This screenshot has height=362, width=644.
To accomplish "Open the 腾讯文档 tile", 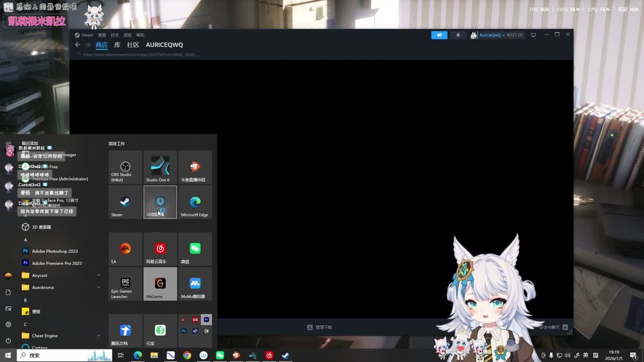I will point(125,330).
